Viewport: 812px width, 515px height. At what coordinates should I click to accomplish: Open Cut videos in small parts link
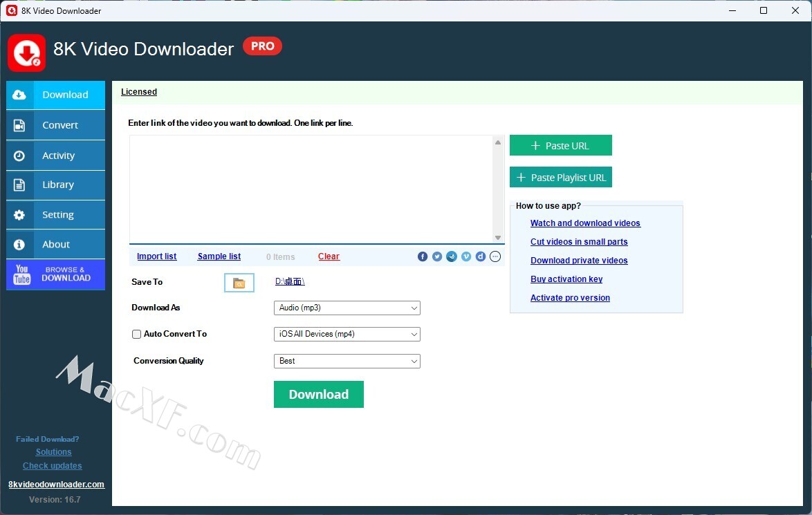(x=579, y=242)
